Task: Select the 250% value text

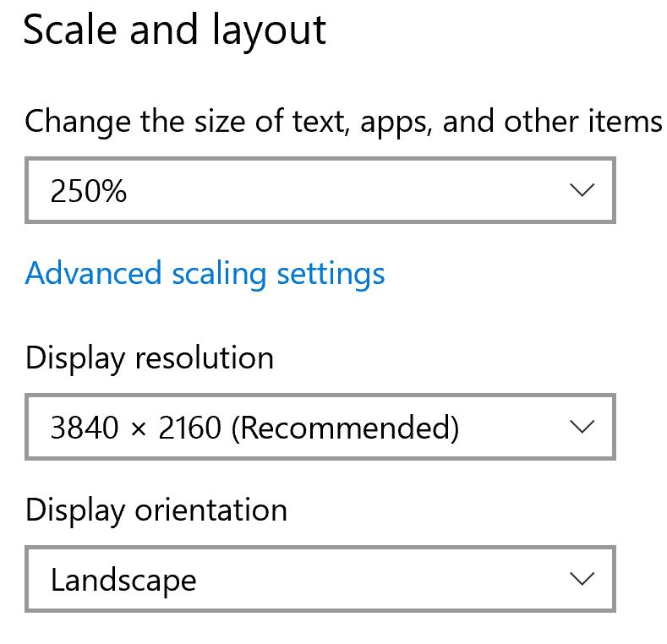Action: pyautogui.click(x=89, y=191)
